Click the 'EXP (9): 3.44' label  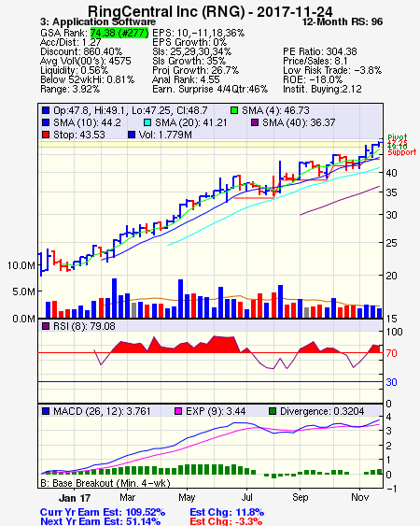(x=216, y=411)
